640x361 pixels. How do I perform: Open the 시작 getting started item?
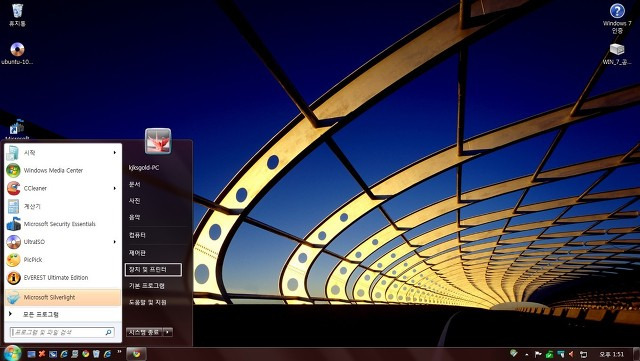[63, 153]
